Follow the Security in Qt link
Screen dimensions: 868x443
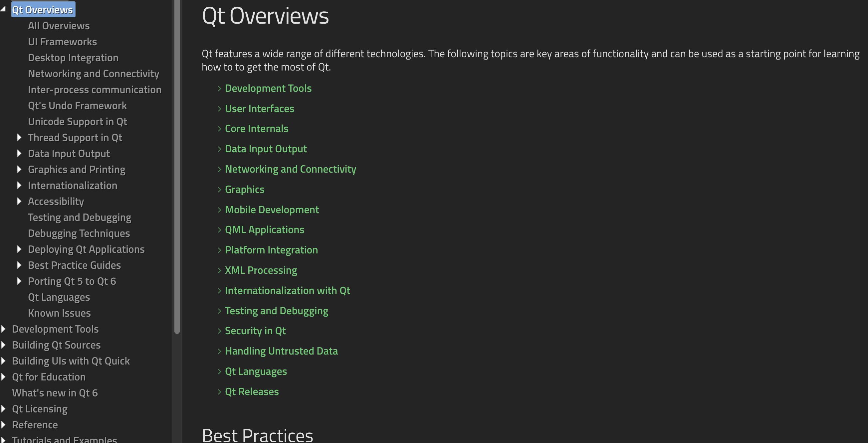255,331
